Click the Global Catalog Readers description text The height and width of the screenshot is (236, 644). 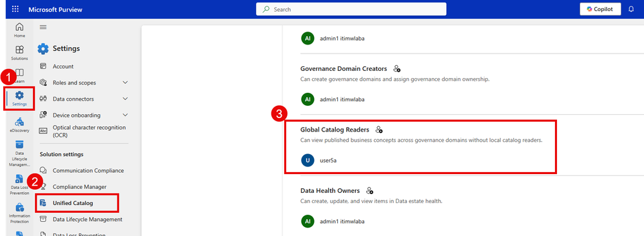(x=422, y=140)
